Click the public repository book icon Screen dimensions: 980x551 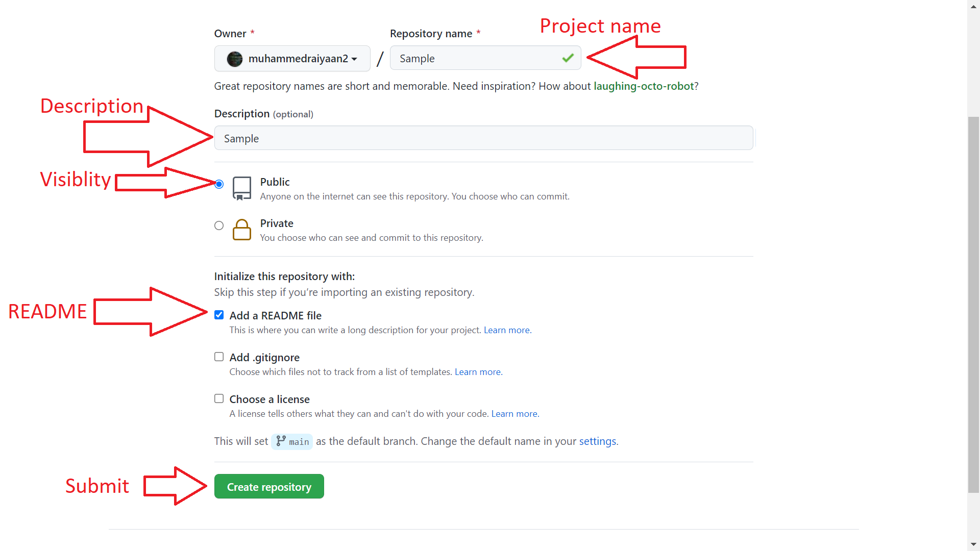pos(242,188)
